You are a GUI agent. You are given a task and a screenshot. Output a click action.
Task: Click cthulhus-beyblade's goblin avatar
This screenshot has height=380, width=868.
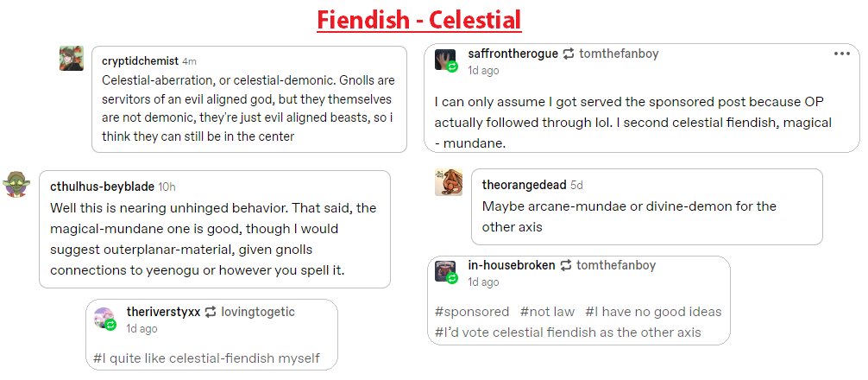click(17, 185)
